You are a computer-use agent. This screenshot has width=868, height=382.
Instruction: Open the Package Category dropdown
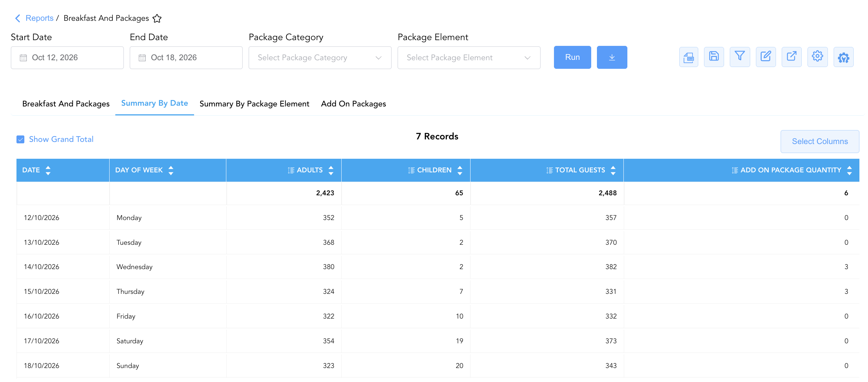(320, 58)
